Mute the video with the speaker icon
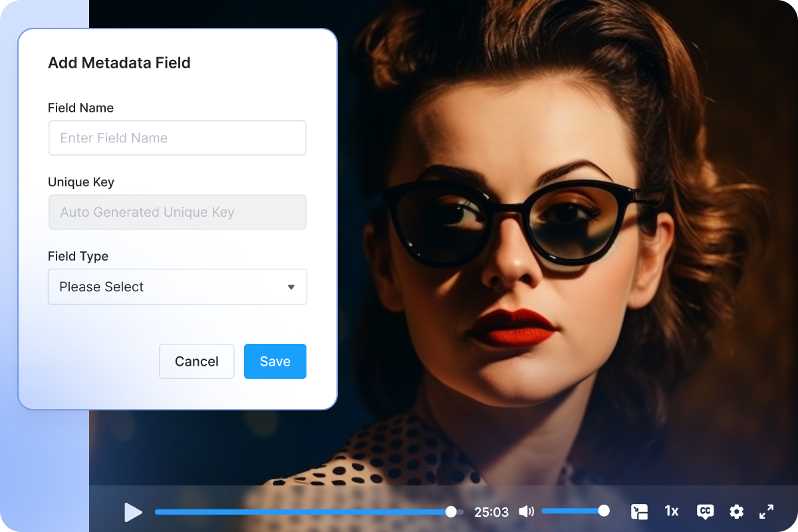Screen dimensions: 798x532 tap(526, 511)
